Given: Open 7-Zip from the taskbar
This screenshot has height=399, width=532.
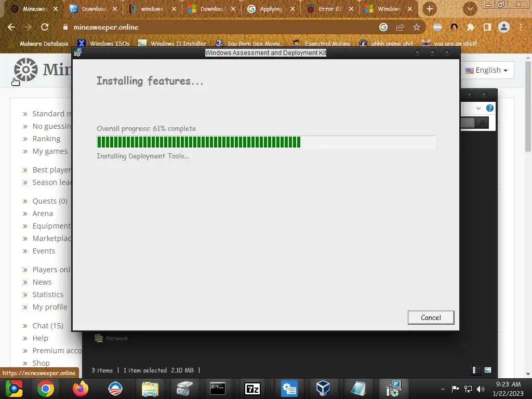Looking at the screenshot, I should (x=252, y=389).
